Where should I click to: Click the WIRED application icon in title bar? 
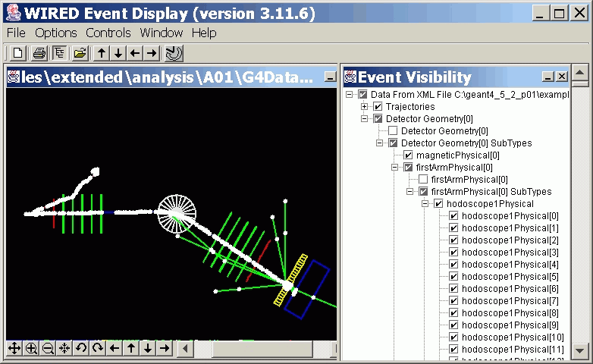click(14, 13)
